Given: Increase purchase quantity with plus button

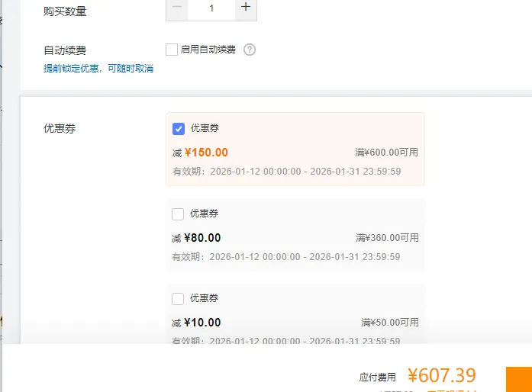Looking at the screenshot, I should 246,9.
